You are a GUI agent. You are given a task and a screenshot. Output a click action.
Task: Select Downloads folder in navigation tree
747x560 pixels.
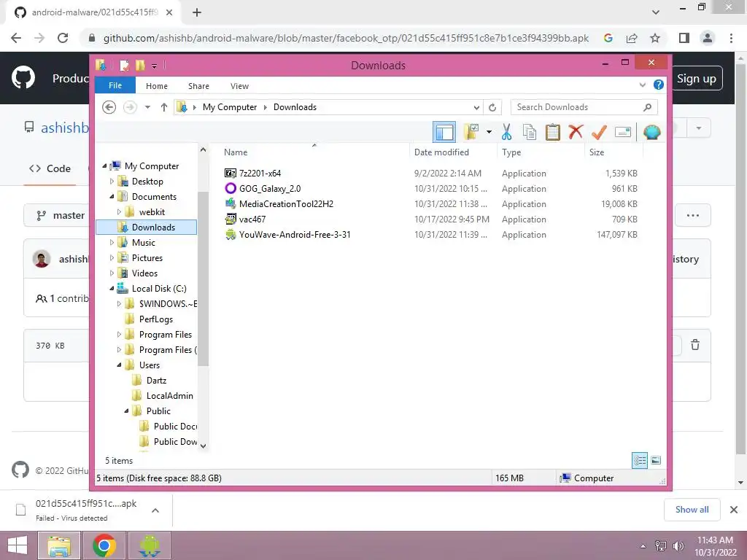(146, 227)
